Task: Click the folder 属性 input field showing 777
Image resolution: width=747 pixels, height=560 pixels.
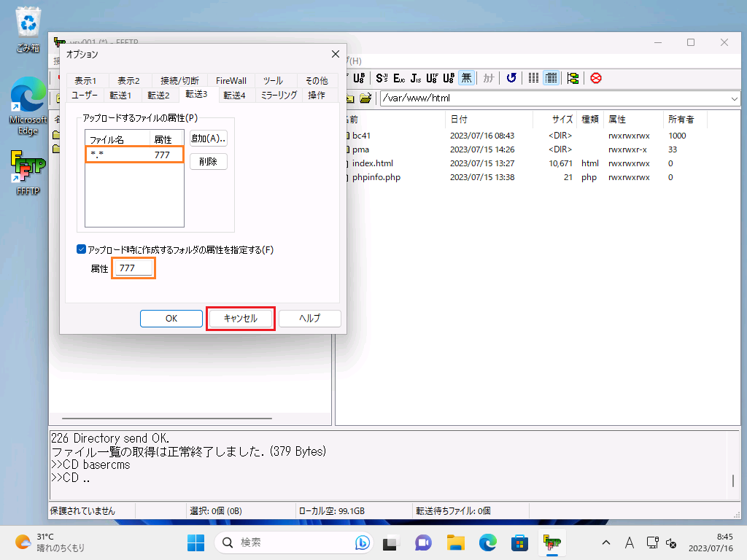Action: point(133,269)
